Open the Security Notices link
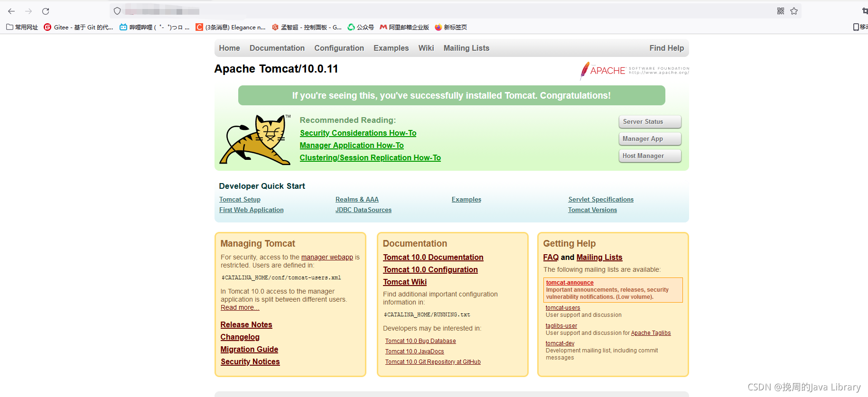Viewport: 868px width, 397px height. 250,362
